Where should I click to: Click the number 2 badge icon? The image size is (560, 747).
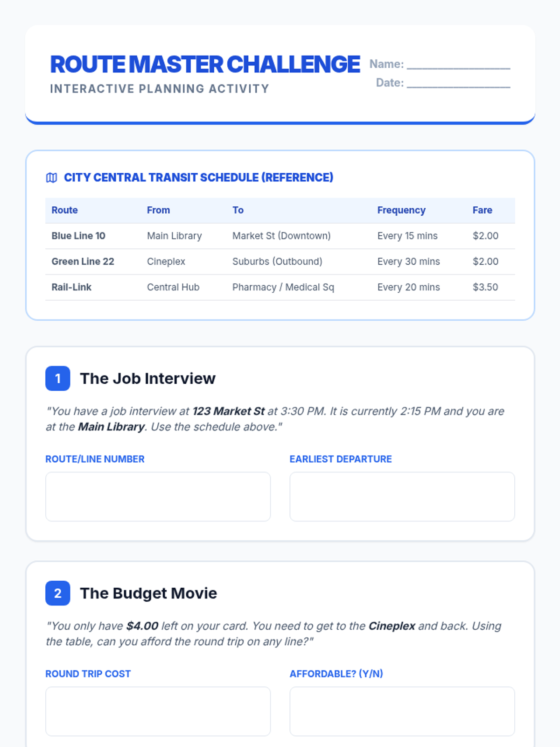pyautogui.click(x=58, y=593)
